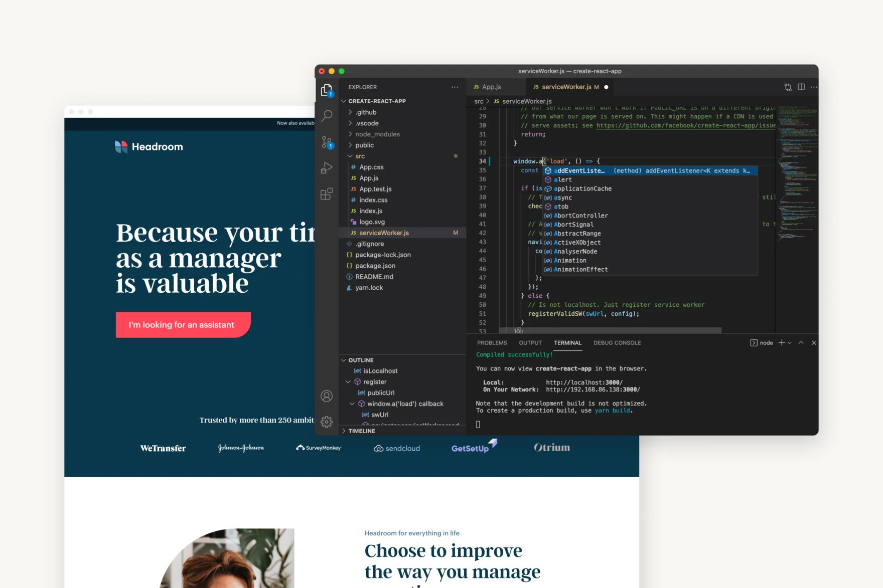Open the Extensions view icon
The width and height of the screenshot is (883, 588).
point(327,194)
